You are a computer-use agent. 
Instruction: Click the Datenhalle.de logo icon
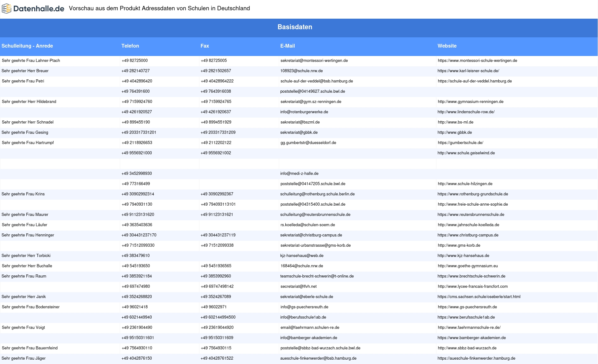7,9
